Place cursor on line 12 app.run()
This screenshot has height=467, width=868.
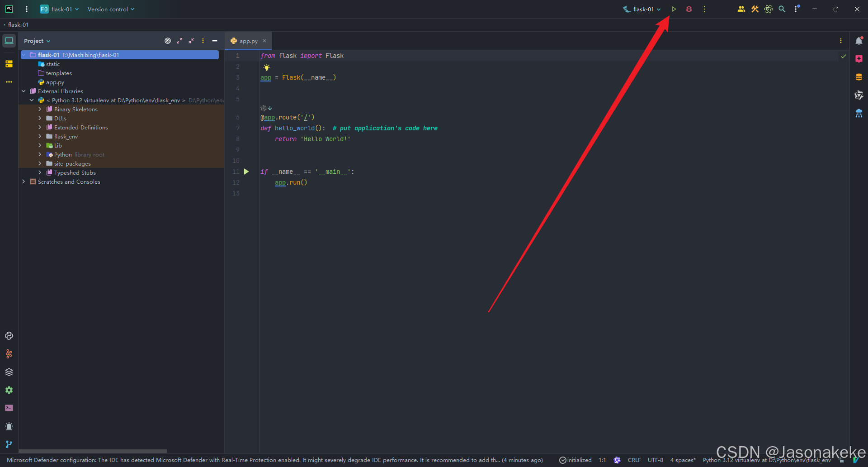[x=291, y=182]
